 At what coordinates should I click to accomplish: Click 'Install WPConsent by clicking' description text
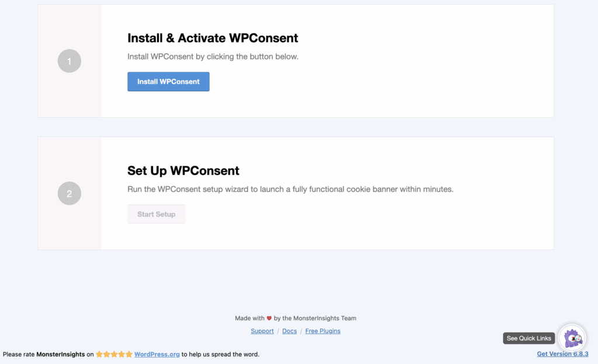(x=213, y=57)
